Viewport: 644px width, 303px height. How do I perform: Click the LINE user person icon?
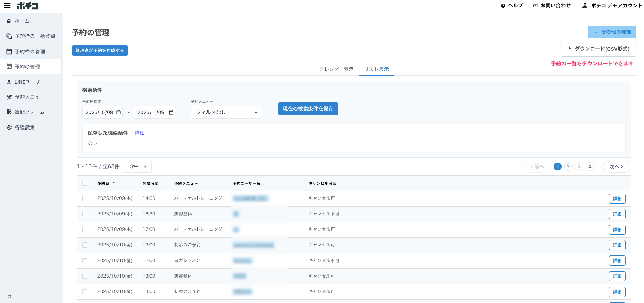pos(9,82)
